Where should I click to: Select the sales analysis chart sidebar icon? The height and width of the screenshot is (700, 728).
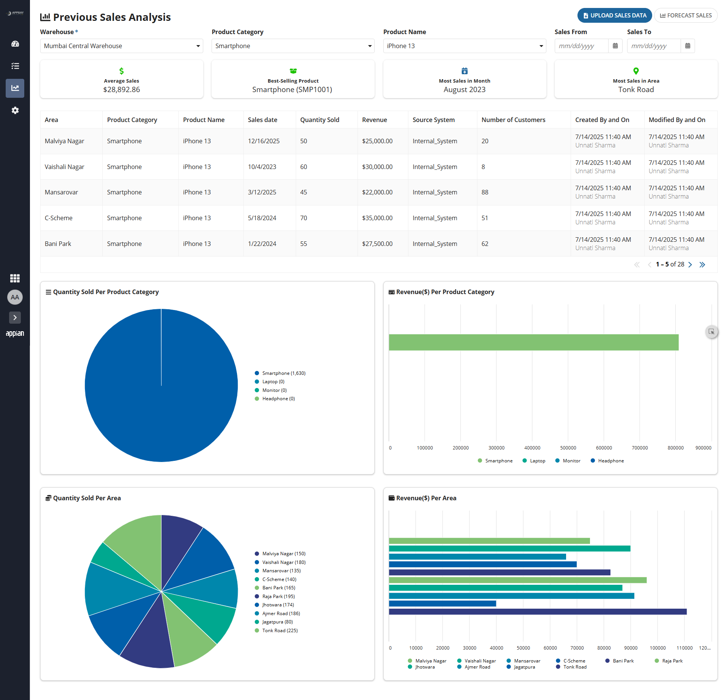(15, 88)
